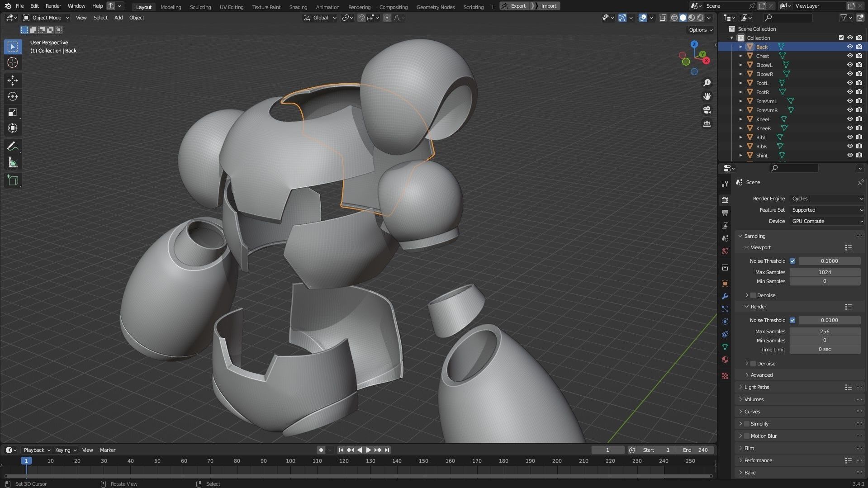Click the pan view hand icon
Image resolution: width=868 pixels, height=488 pixels.
point(707,96)
